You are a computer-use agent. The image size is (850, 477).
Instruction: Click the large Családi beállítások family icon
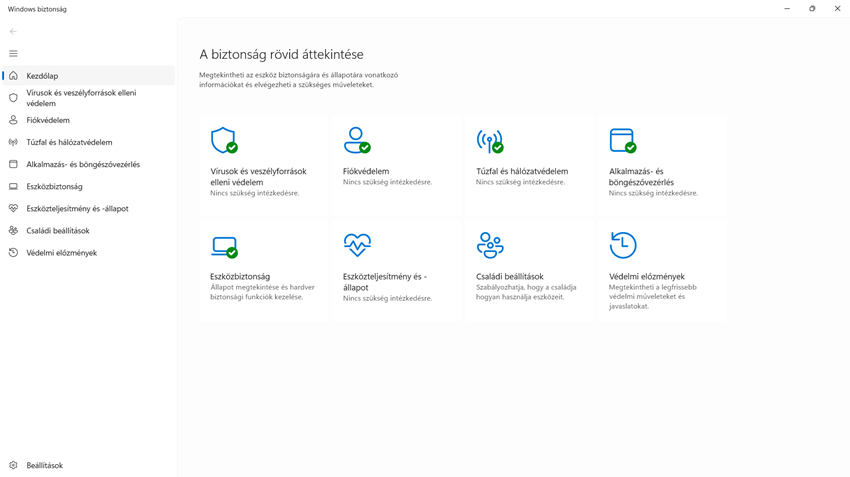point(490,245)
